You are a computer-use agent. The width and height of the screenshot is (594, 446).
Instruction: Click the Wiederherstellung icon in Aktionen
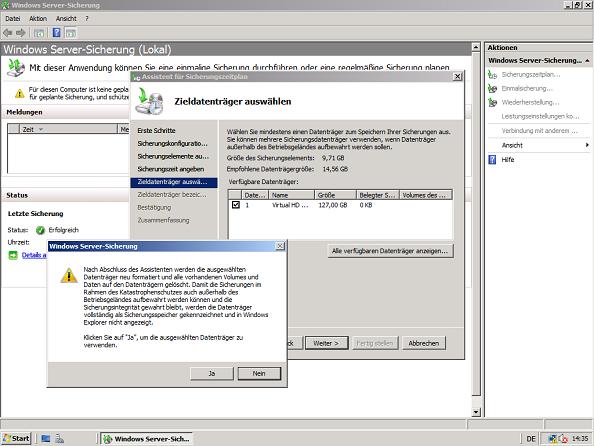click(492, 102)
